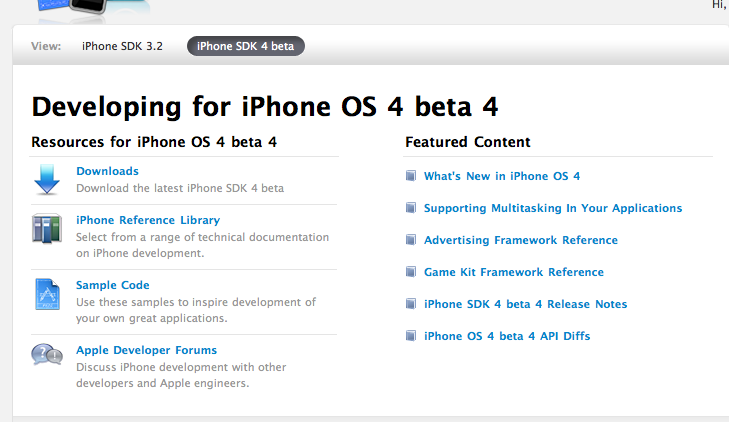Open What's New in iPhone OS 4
729x422 pixels.
coord(502,176)
